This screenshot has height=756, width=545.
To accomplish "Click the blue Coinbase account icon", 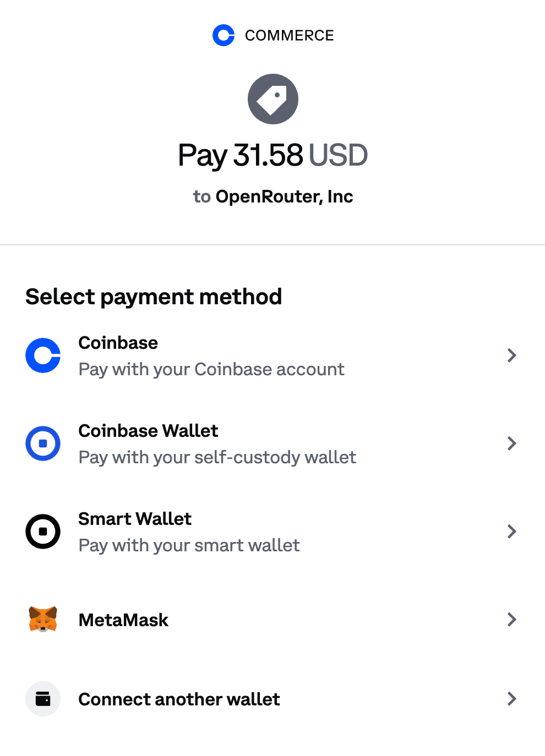I will click(x=43, y=355).
